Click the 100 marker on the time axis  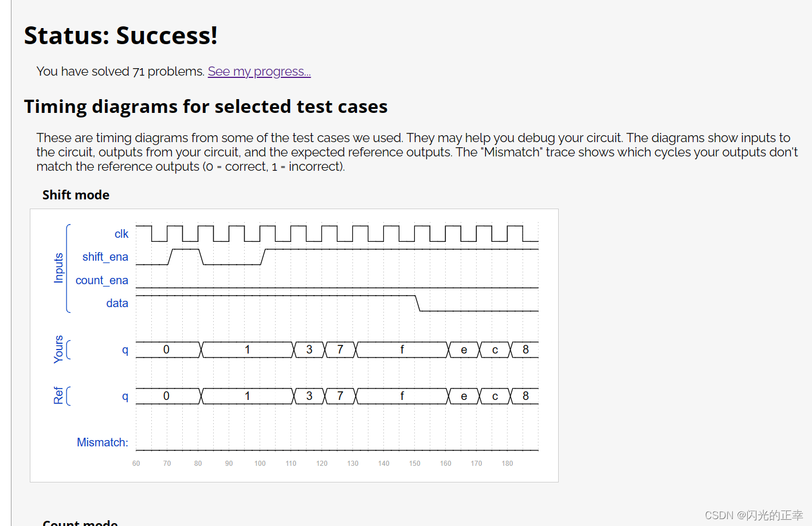tap(260, 463)
